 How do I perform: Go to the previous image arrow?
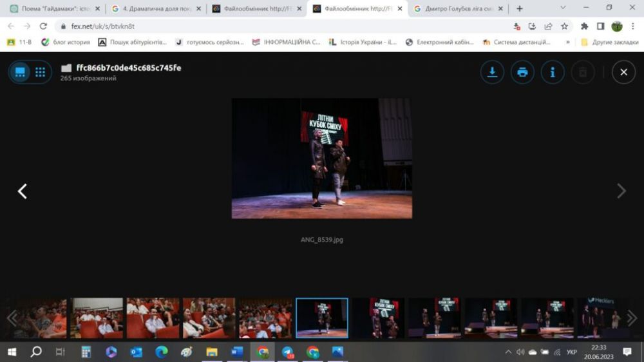tap(23, 191)
